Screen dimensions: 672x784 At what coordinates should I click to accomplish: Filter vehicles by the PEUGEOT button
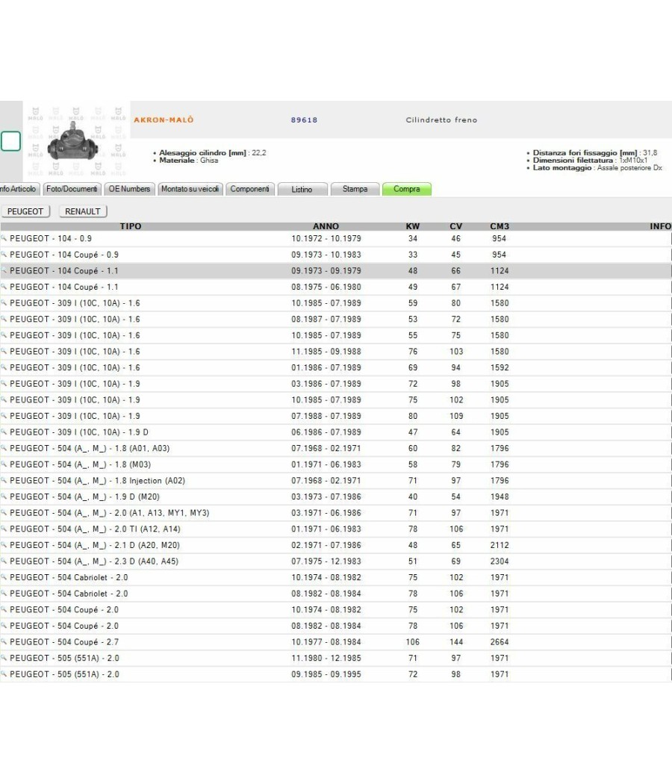point(25,211)
